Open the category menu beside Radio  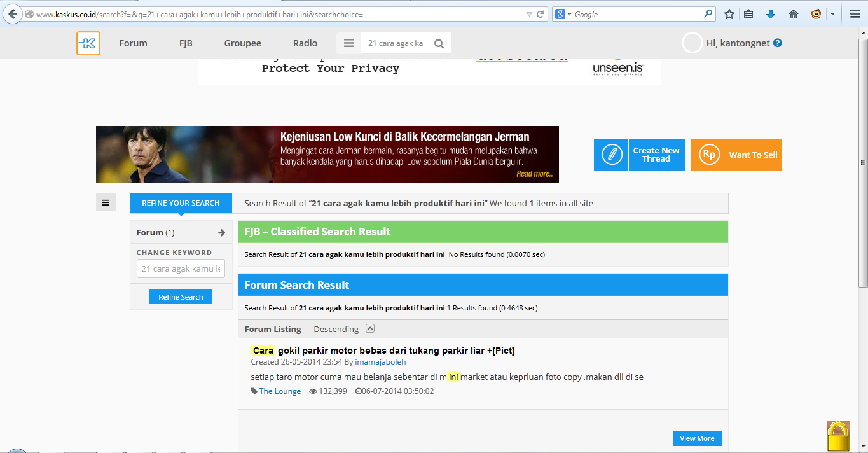point(348,43)
